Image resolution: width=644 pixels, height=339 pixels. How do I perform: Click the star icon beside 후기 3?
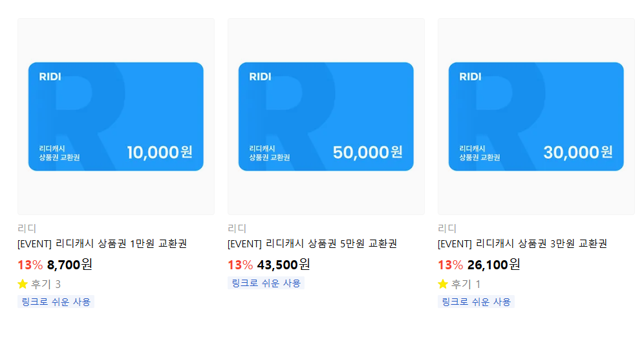[x=23, y=284]
